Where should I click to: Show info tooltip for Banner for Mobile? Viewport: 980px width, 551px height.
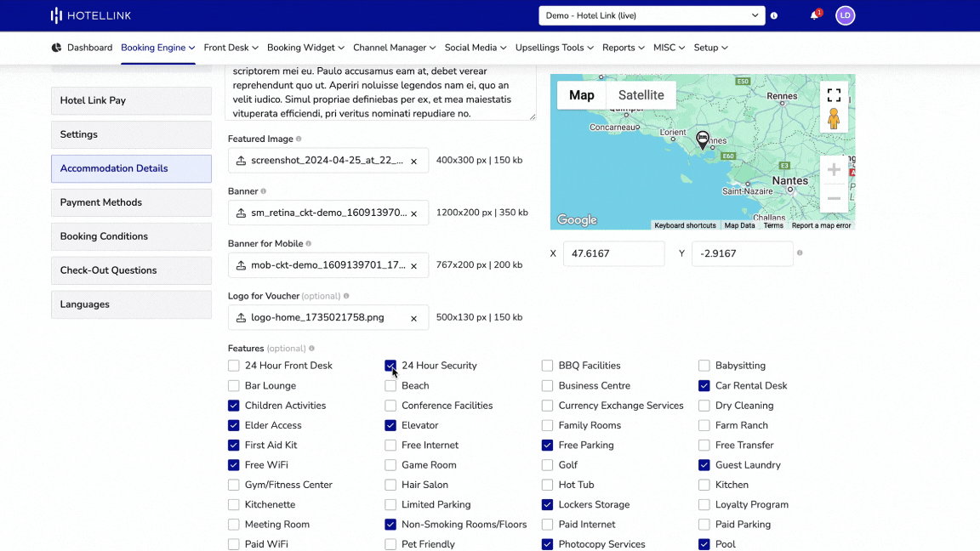[x=309, y=244]
